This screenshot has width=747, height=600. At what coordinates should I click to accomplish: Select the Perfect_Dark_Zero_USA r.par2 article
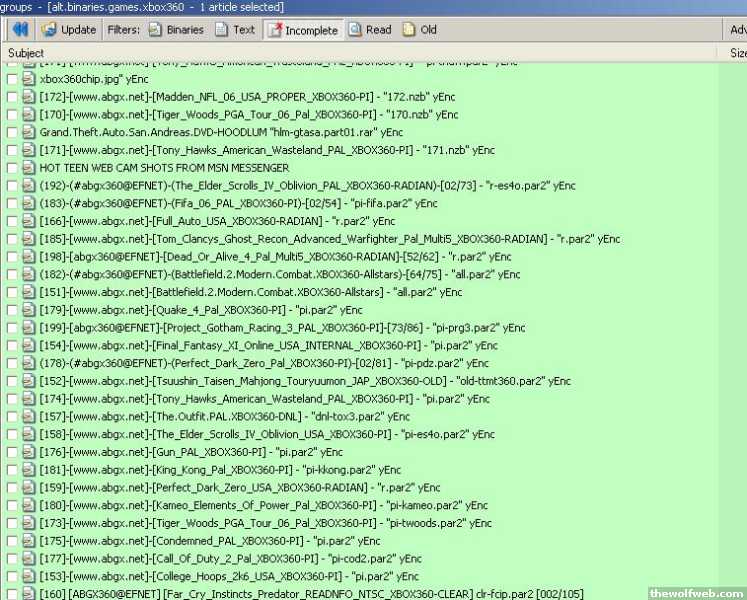(240, 488)
